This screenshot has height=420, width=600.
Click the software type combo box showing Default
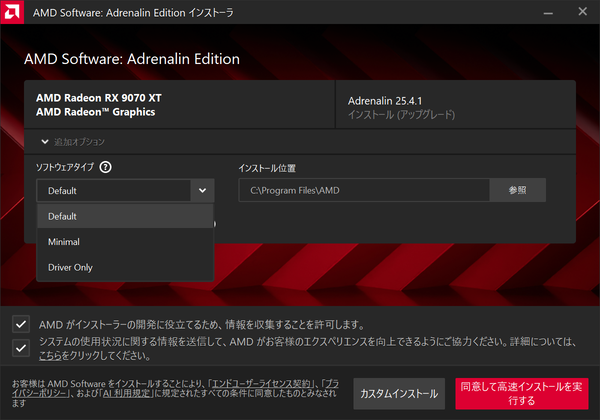pos(125,190)
